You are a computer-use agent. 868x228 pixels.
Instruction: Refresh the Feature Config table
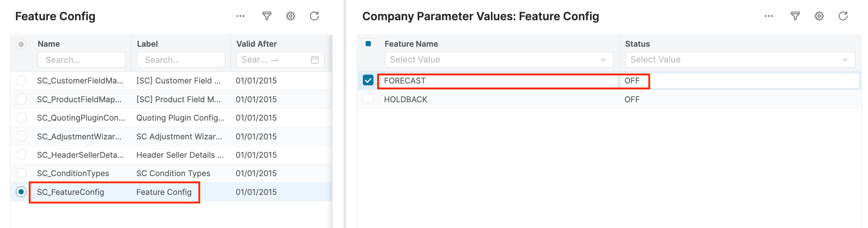click(x=314, y=16)
